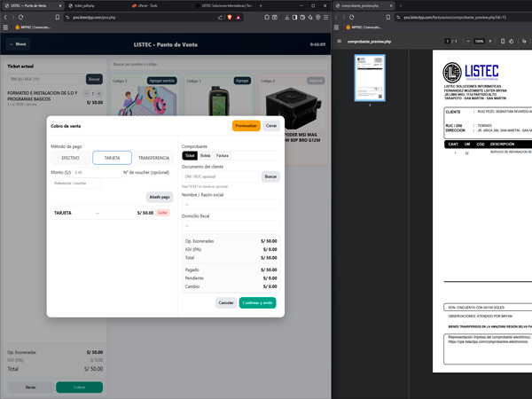Click the left window address bar URL
532x399 pixels.
tap(94, 18)
